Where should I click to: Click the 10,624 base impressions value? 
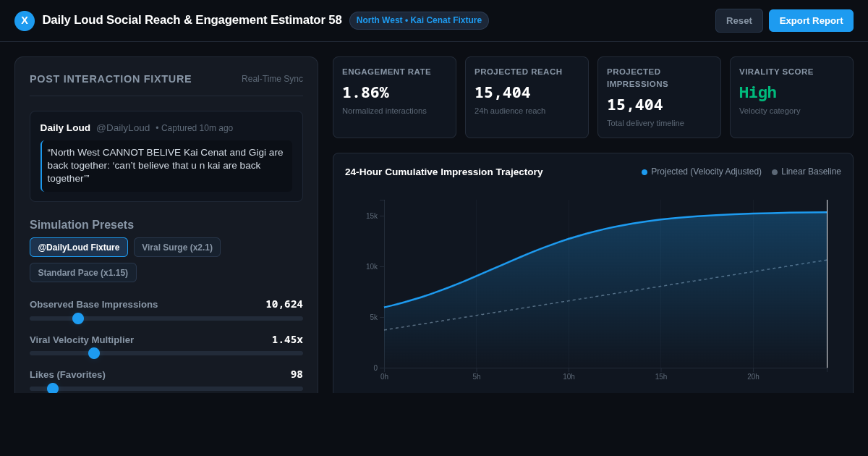coord(284,304)
